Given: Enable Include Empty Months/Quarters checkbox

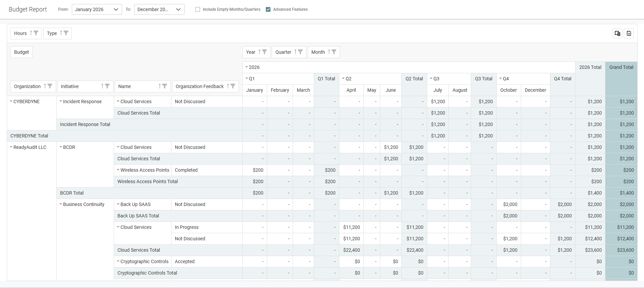Looking at the screenshot, I should [198, 9].
